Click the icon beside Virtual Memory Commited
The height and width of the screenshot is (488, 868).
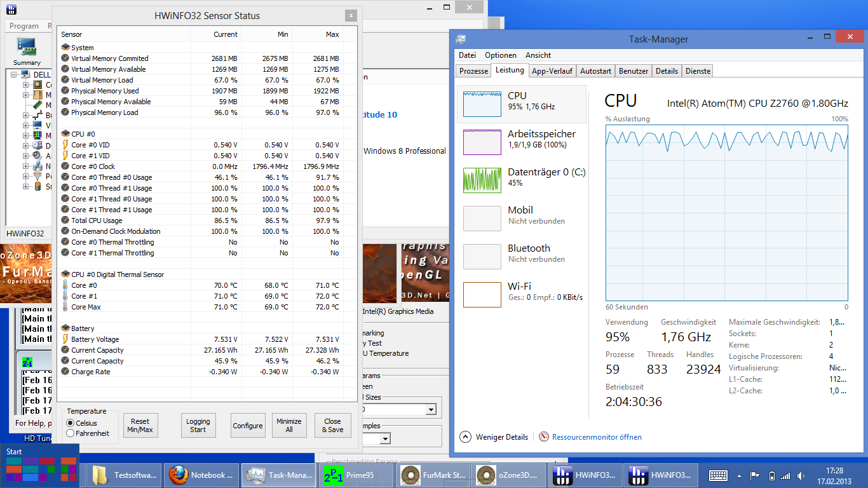65,58
